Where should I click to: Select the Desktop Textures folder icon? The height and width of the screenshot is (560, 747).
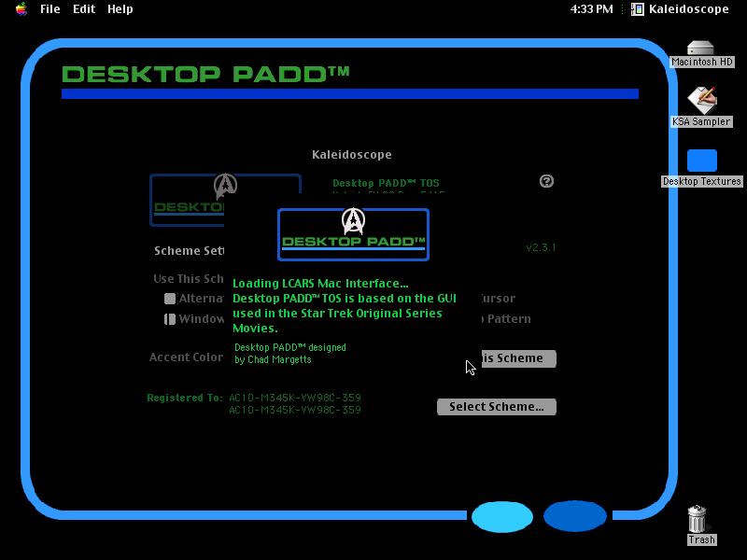coord(702,161)
